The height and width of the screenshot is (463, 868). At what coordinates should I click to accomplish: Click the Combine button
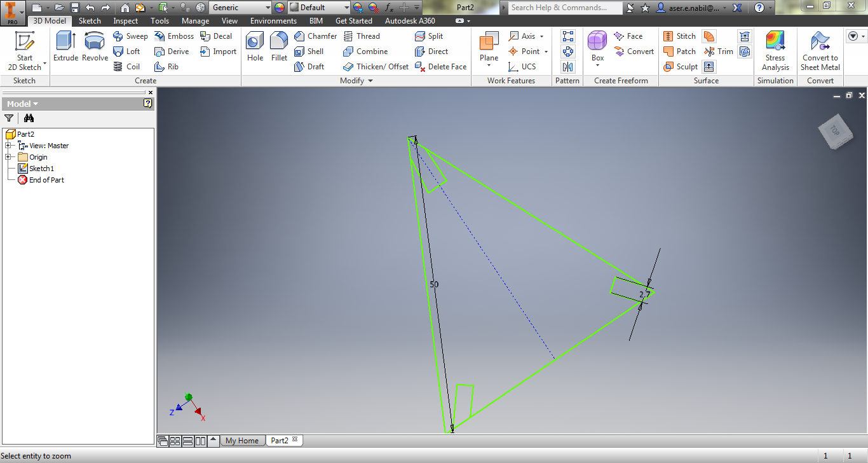(x=365, y=52)
